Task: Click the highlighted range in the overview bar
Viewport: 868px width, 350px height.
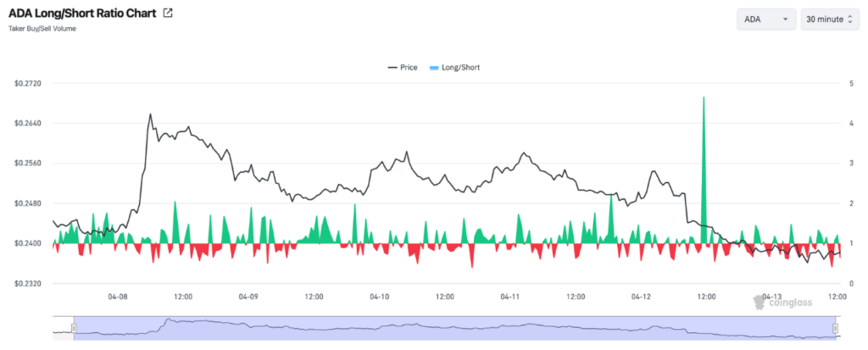Action: (x=454, y=328)
